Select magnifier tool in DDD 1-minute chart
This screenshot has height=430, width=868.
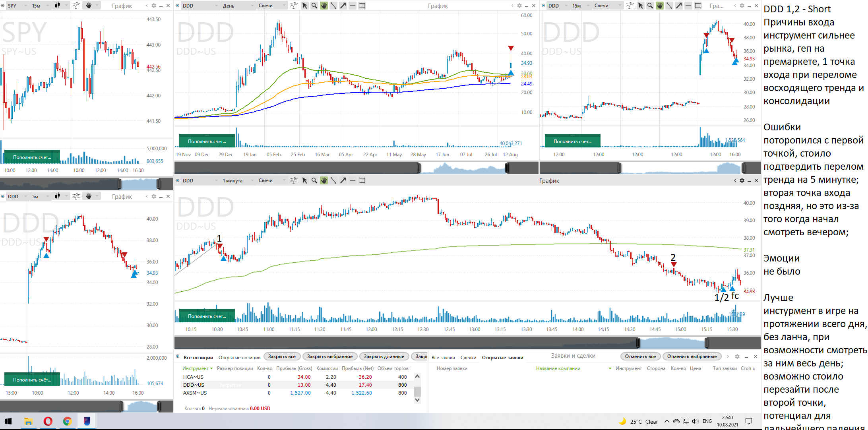pyautogui.click(x=314, y=180)
